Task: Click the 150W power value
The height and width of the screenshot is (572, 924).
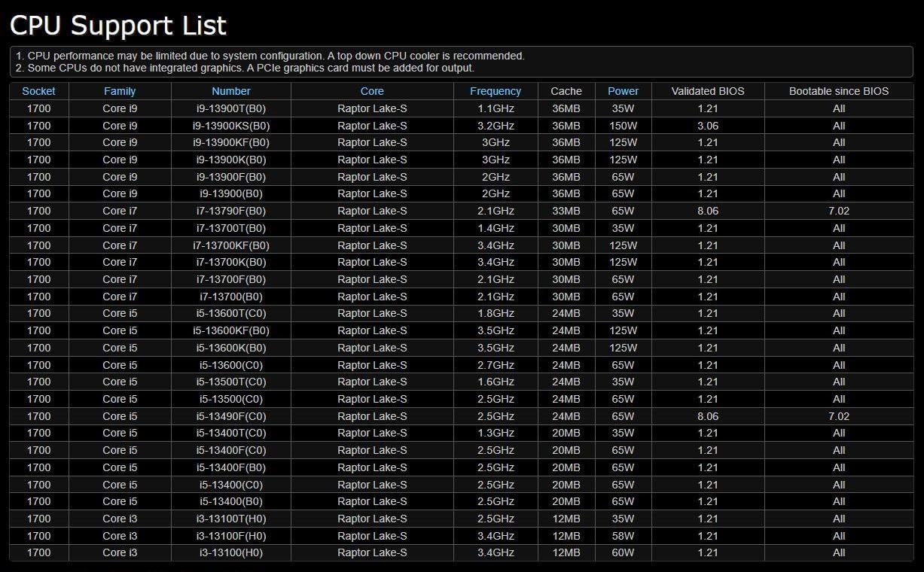Action: click(623, 126)
